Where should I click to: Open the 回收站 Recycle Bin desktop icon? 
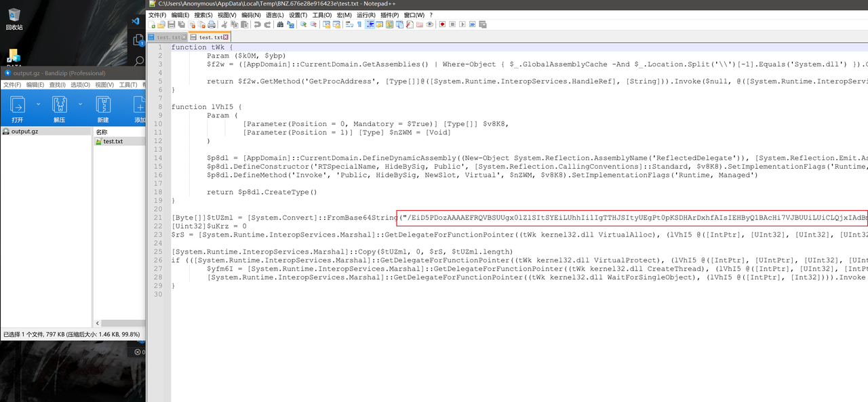coord(14,18)
